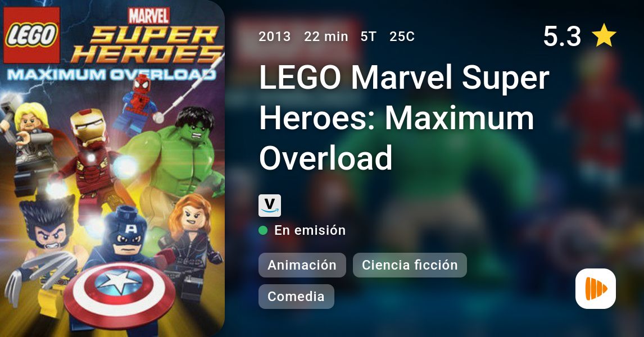Open the LEGO Marvel Super Heroes title
644x337 pixels.
tap(403, 118)
